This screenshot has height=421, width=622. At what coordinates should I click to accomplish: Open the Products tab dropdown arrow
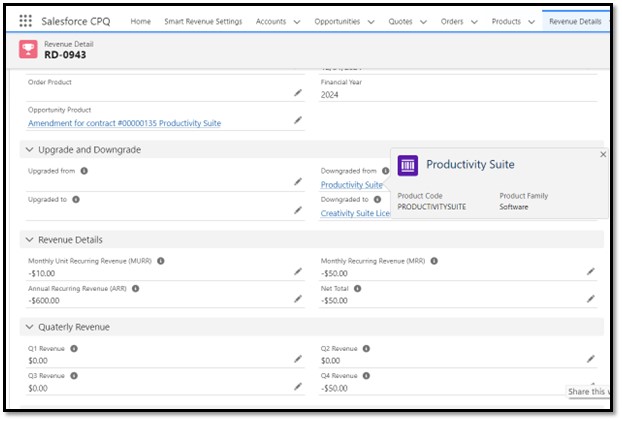pos(532,22)
